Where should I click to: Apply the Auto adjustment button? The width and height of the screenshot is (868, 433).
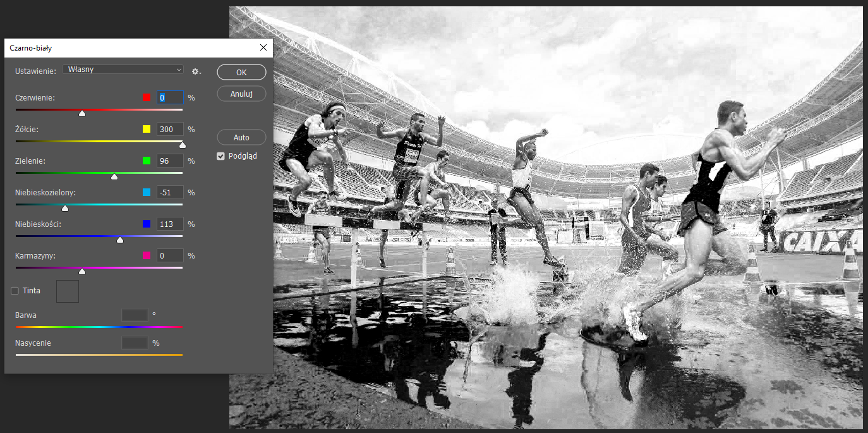[x=241, y=137]
